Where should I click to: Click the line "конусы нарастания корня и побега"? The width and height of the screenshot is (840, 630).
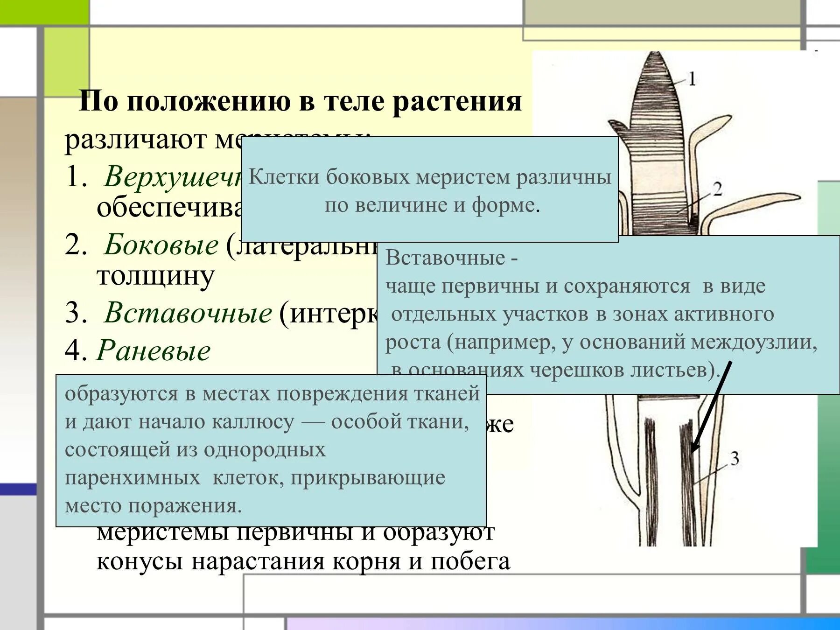coord(303,561)
